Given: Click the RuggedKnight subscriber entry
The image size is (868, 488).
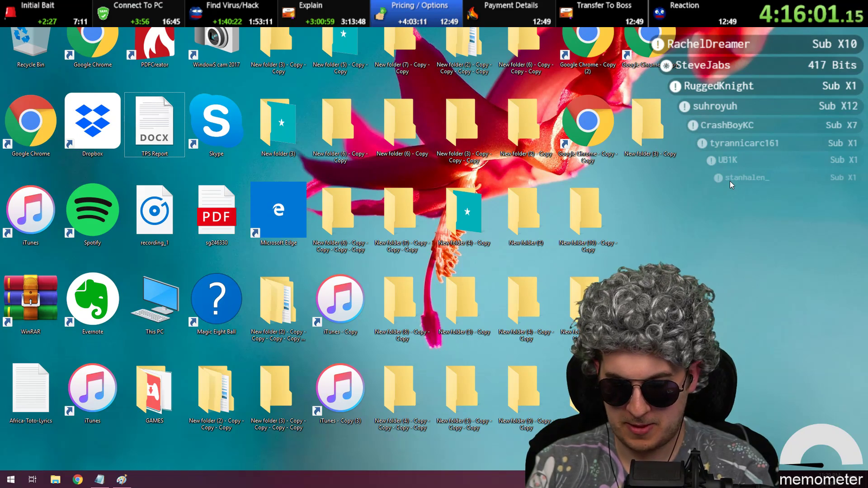Looking at the screenshot, I should [766, 86].
